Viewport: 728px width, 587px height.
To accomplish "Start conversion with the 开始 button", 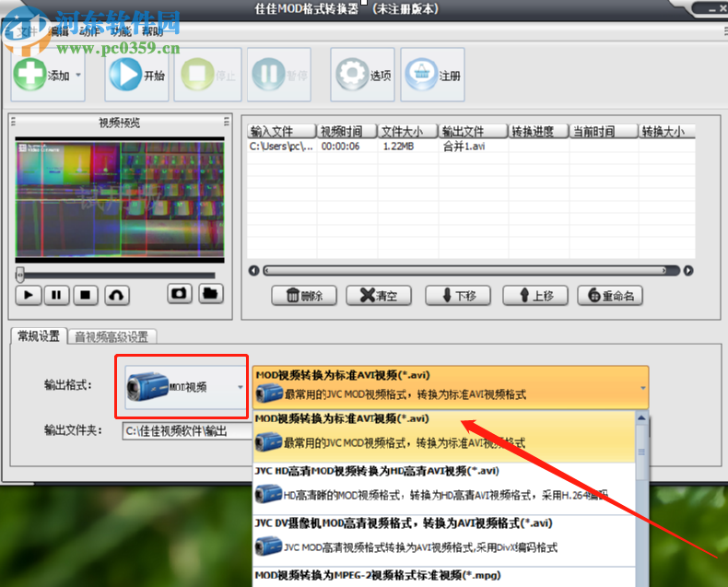I will tap(136, 75).
